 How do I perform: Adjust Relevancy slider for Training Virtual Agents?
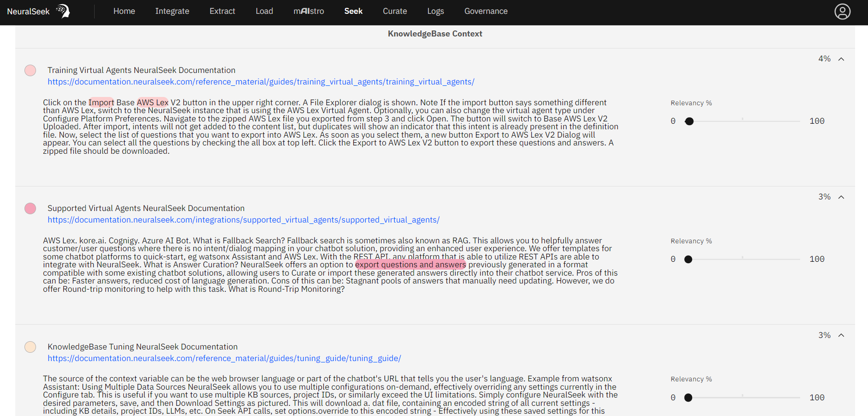[x=689, y=121]
